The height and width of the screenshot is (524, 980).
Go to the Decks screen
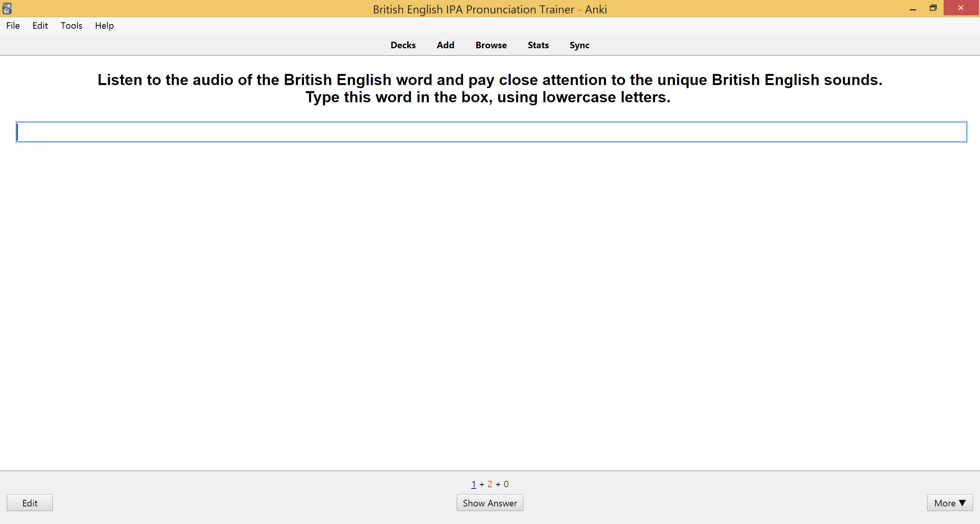click(403, 45)
